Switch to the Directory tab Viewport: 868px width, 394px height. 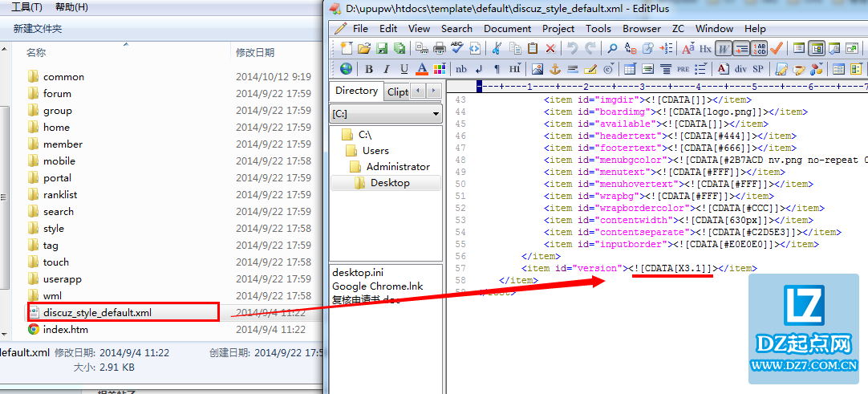coord(356,91)
